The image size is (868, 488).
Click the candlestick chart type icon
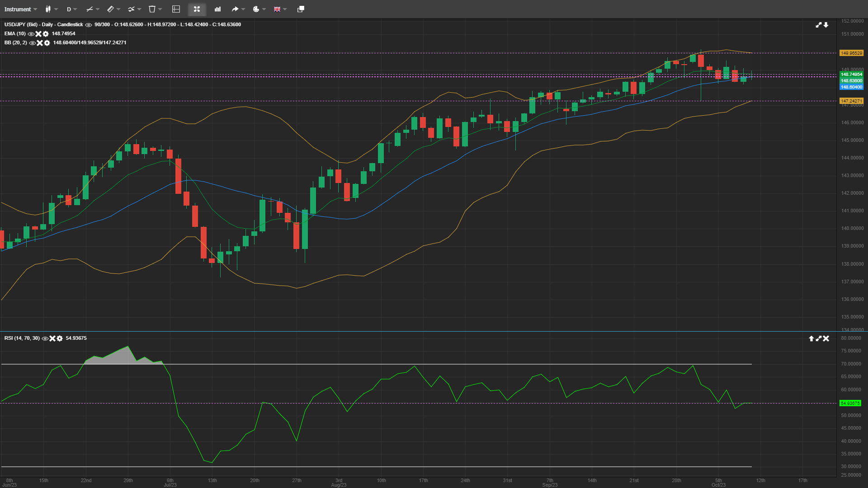tap(48, 9)
